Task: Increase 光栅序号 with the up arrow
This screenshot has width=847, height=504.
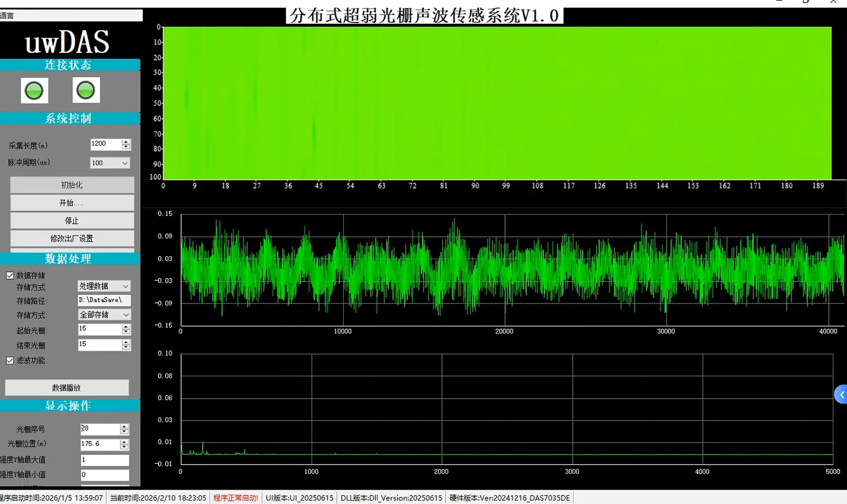Action: pyautogui.click(x=124, y=426)
